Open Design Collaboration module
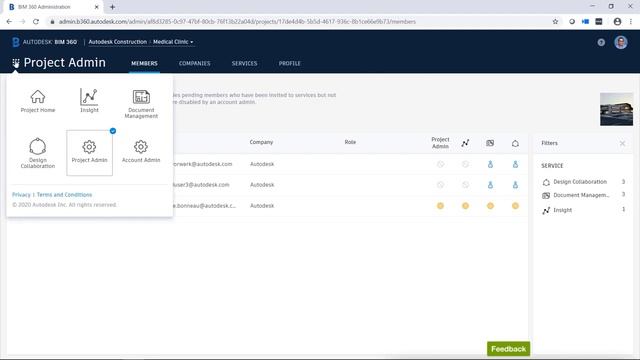Viewport: 640px width, 360px height. pos(38,153)
